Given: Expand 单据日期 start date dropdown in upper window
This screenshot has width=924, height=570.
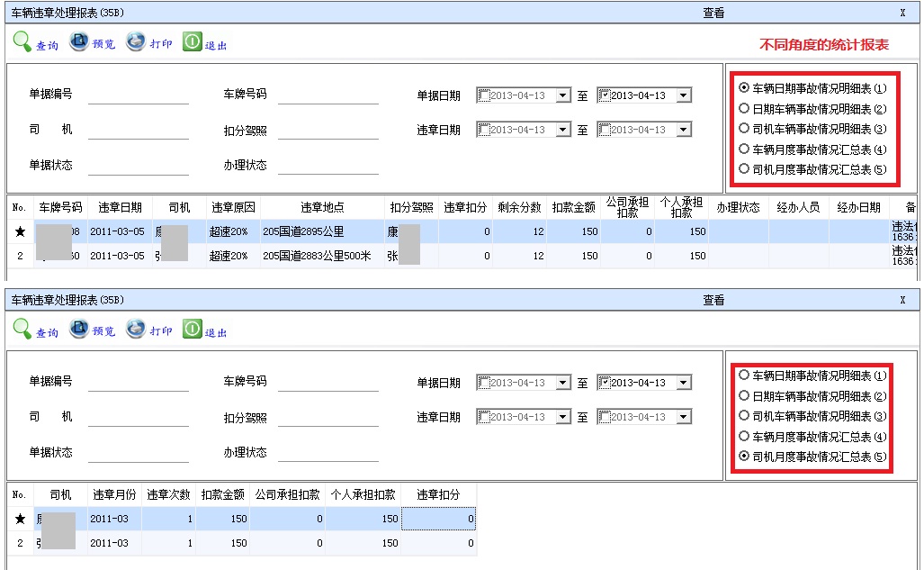Looking at the screenshot, I should (563, 95).
